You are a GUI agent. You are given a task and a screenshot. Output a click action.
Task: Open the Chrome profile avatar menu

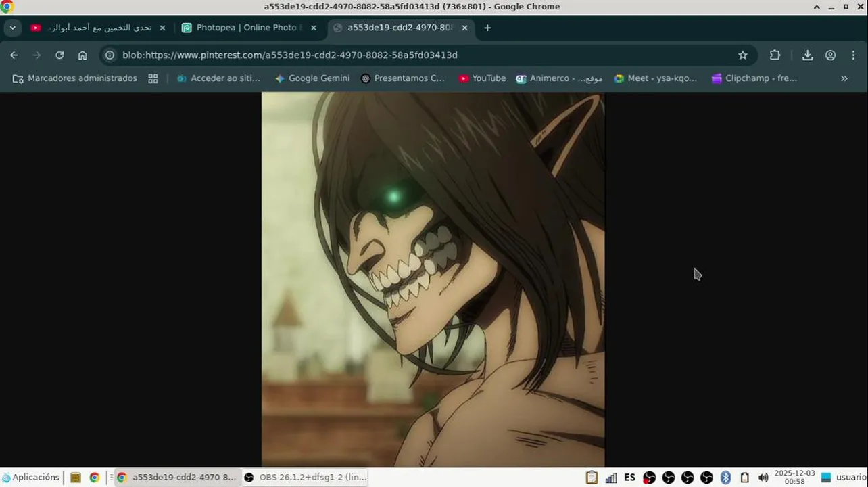831,55
